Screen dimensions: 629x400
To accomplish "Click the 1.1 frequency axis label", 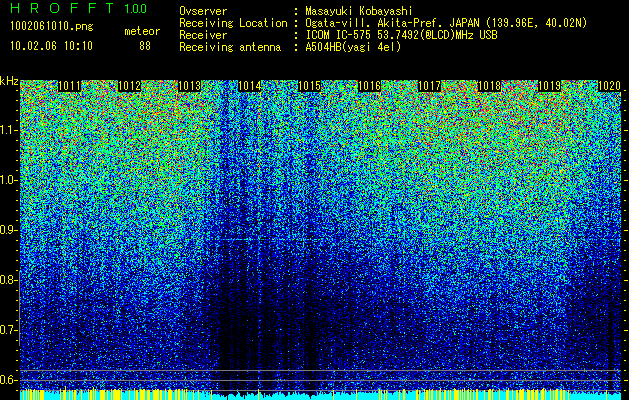I will click(x=9, y=130).
